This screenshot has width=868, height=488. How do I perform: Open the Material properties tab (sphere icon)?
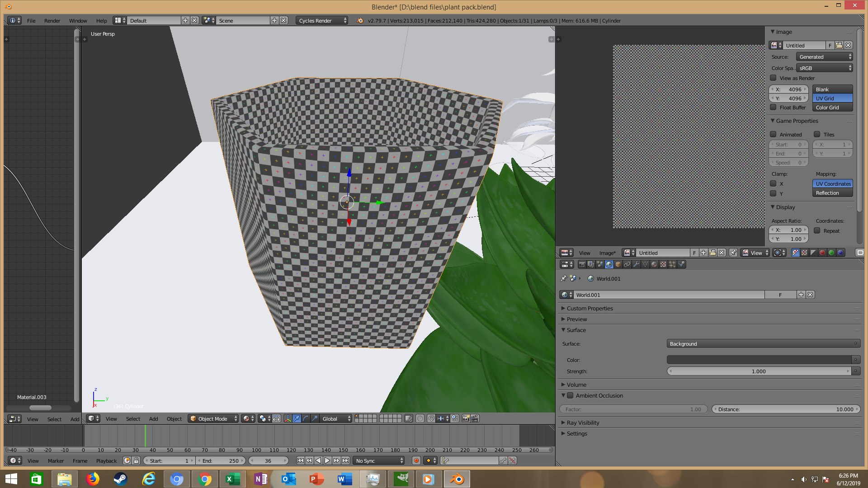(x=654, y=264)
